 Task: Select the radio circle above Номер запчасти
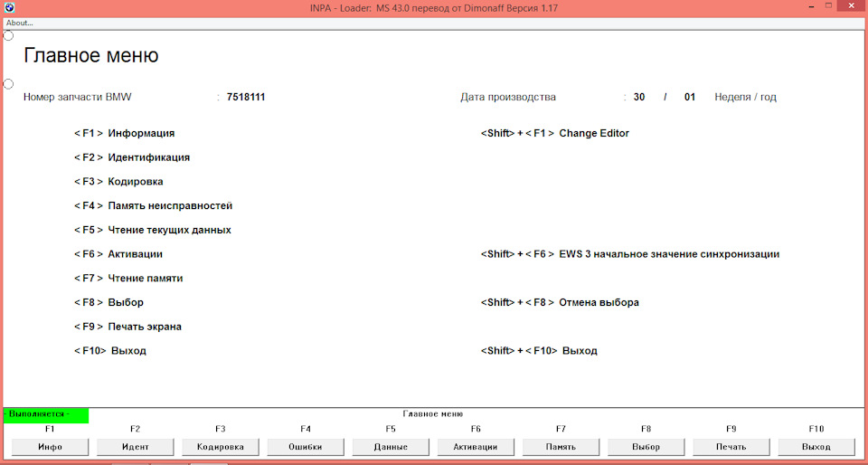coord(8,83)
